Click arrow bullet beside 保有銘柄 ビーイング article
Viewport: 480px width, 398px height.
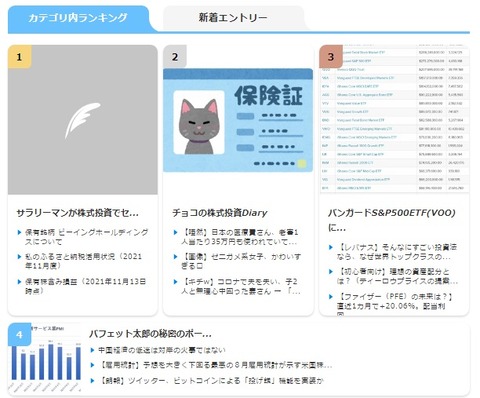tap(19, 232)
